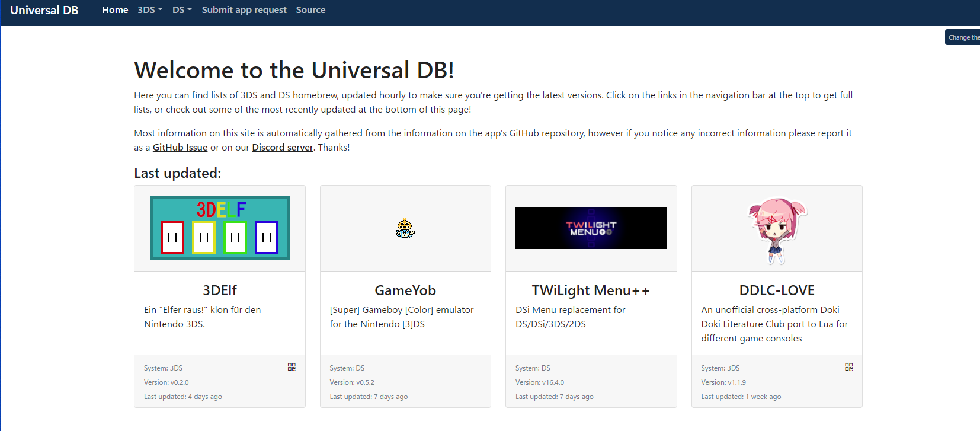Click the 3DElf card artwork

tap(220, 228)
